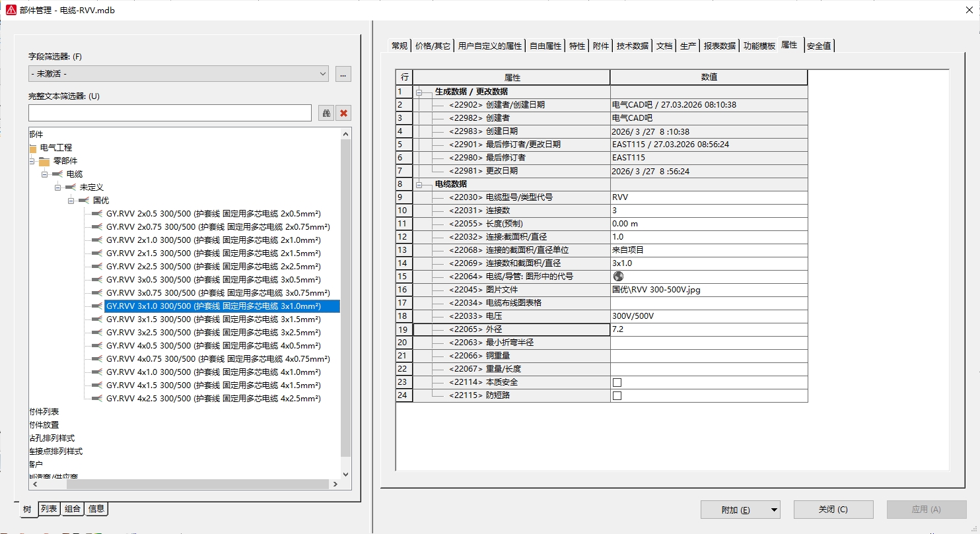The width and height of the screenshot is (980, 534).
Task: Click the tree's horizontal scrollbar
Action: (x=178, y=484)
